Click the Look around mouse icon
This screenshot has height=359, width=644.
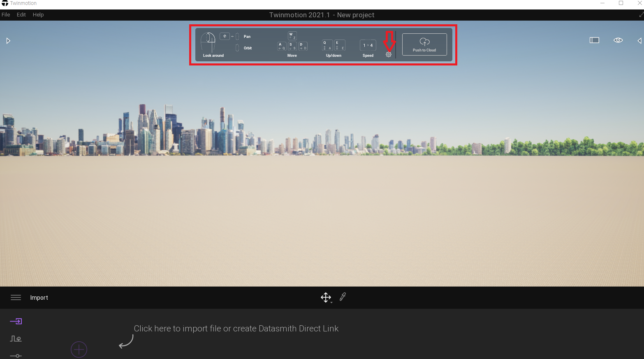coord(208,42)
